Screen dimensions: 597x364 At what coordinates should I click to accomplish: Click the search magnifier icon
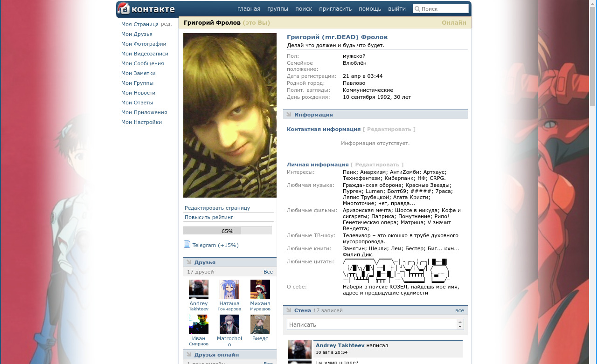[x=417, y=9]
